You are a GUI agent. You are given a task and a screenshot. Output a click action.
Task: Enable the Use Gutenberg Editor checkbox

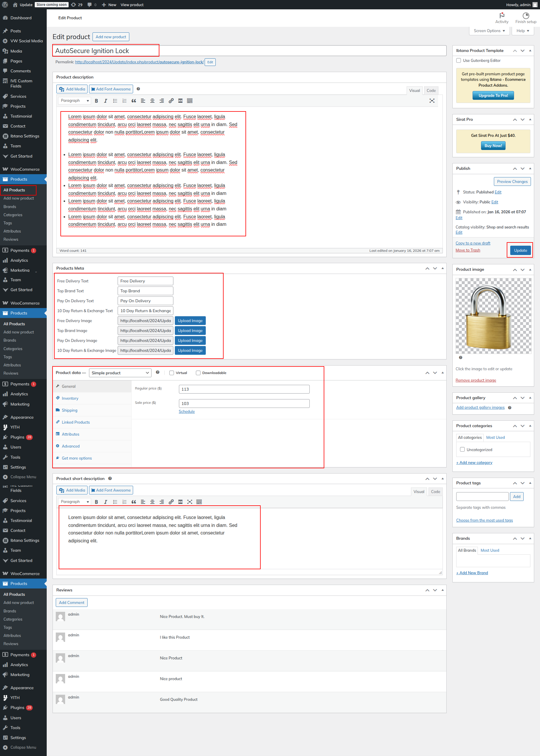click(x=459, y=60)
